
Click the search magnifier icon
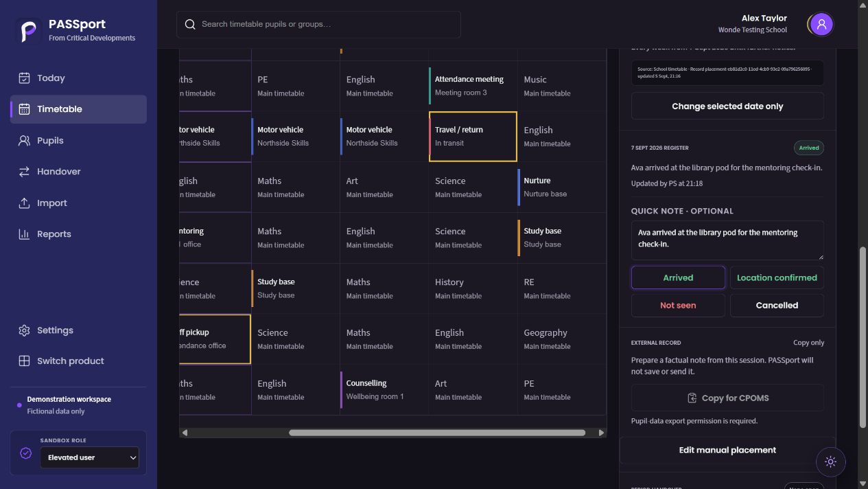coord(190,25)
